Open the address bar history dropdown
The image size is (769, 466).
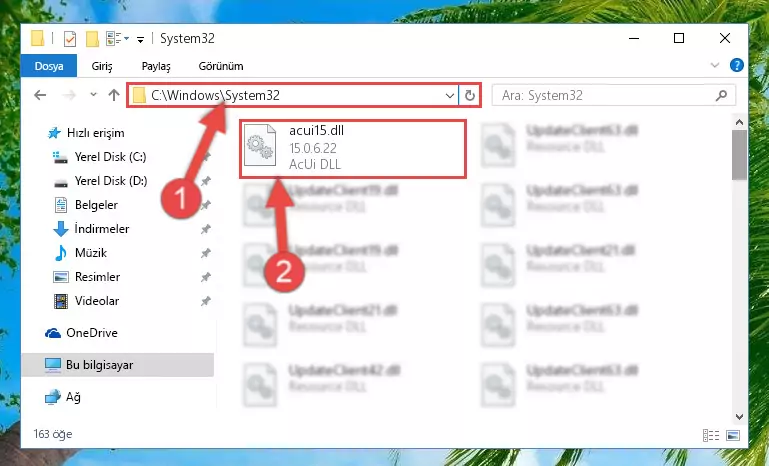click(450, 95)
